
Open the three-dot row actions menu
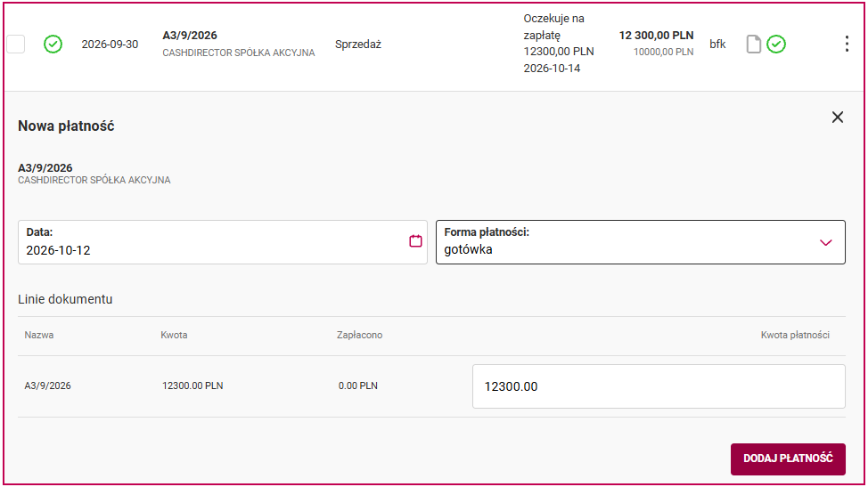pyautogui.click(x=847, y=45)
